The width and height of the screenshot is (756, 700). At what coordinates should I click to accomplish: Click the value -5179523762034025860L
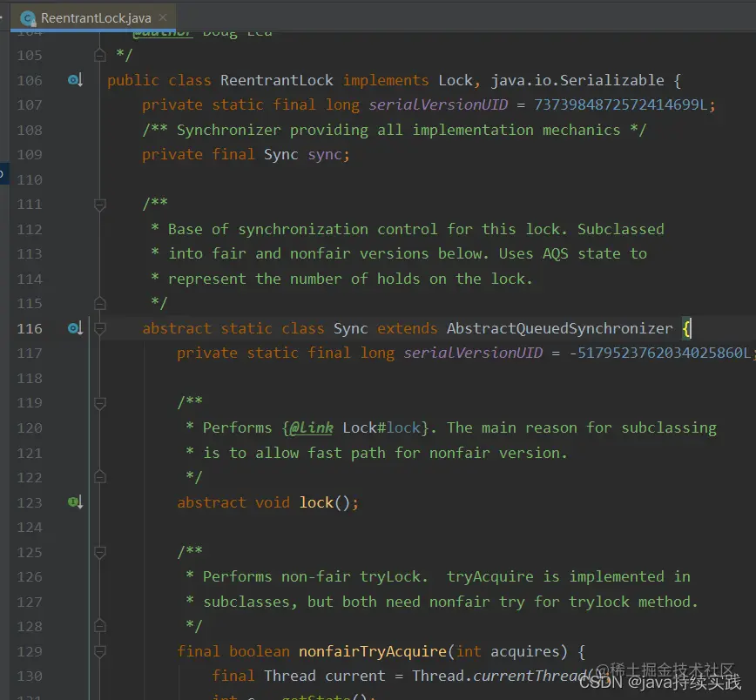pyautogui.click(x=659, y=353)
